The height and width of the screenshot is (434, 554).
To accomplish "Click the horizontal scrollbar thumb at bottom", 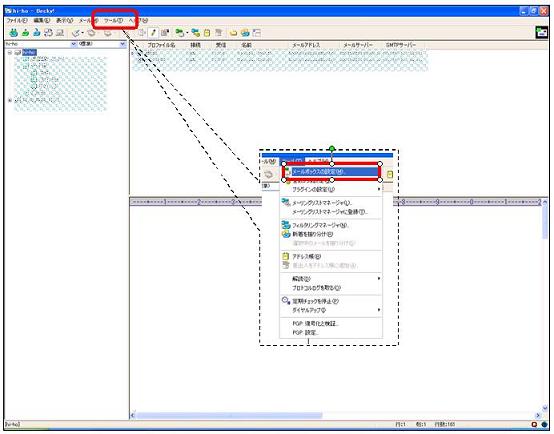I will pos(229,415).
